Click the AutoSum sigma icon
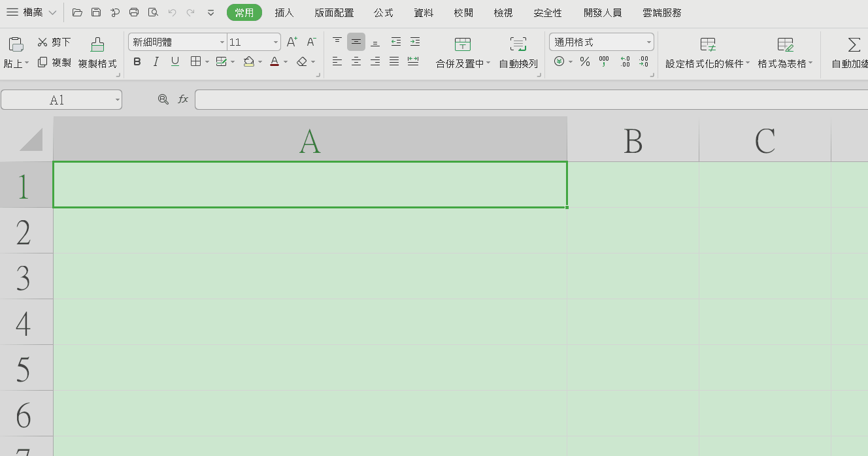Viewport: 868px width, 456px height. tap(854, 44)
